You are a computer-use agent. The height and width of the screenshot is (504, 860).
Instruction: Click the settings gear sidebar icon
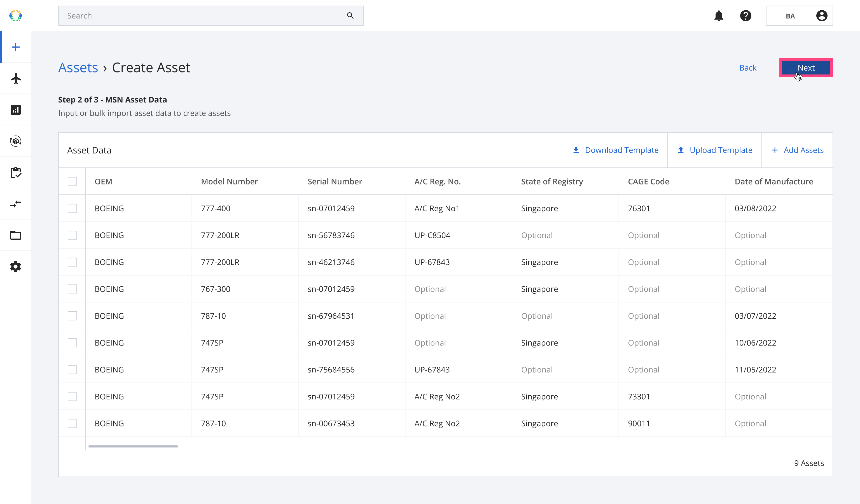point(16,266)
